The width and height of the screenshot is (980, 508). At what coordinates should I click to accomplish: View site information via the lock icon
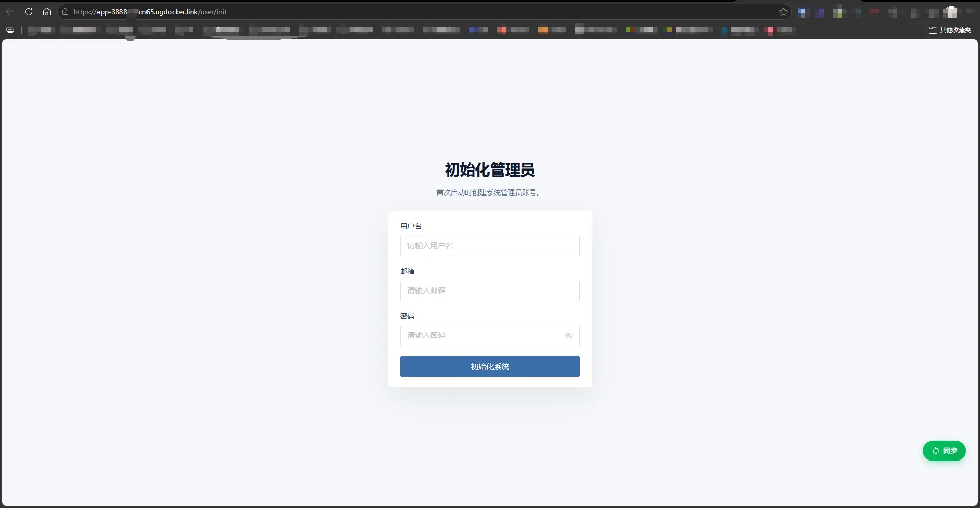tap(65, 12)
